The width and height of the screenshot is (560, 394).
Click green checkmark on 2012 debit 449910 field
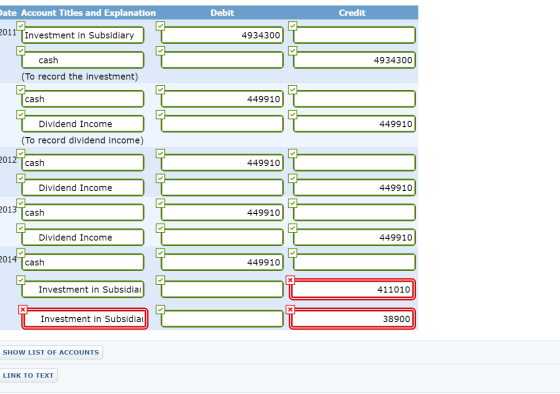pos(160,154)
